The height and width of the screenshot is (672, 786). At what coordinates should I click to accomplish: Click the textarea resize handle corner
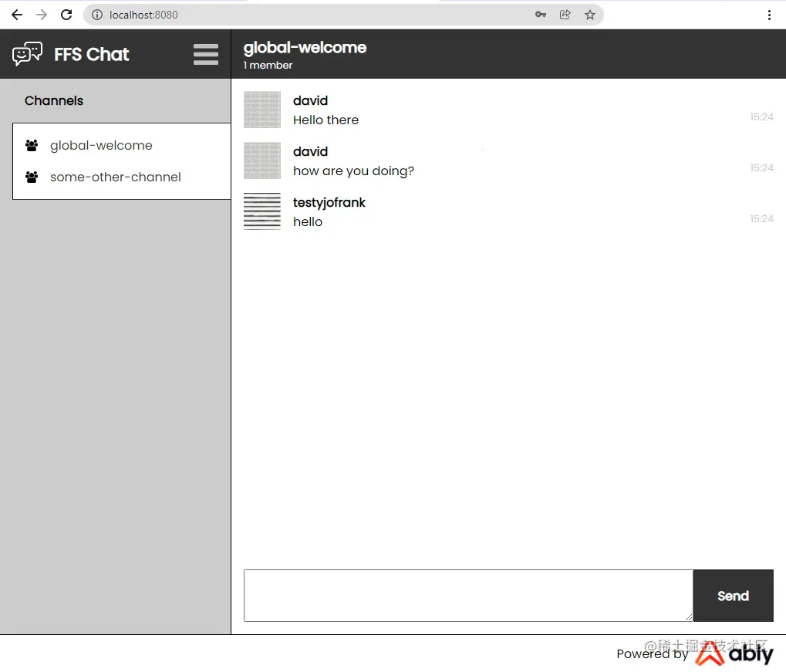(x=689, y=617)
